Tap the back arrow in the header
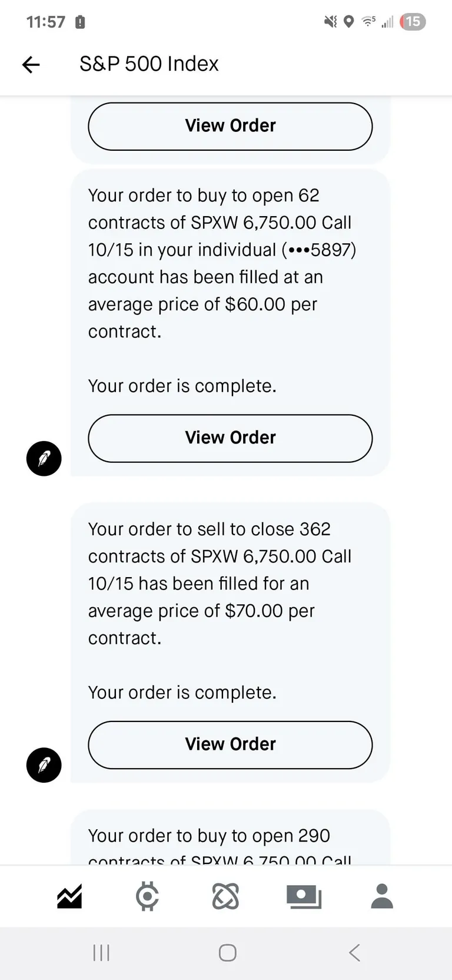Screen dimensions: 452x980 click(x=31, y=64)
